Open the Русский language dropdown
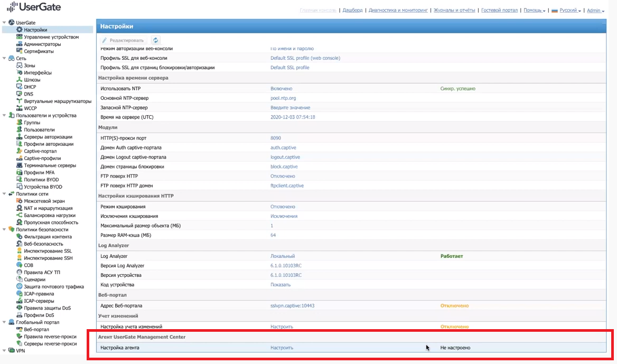This screenshot has width=617, height=364. pos(567,10)
